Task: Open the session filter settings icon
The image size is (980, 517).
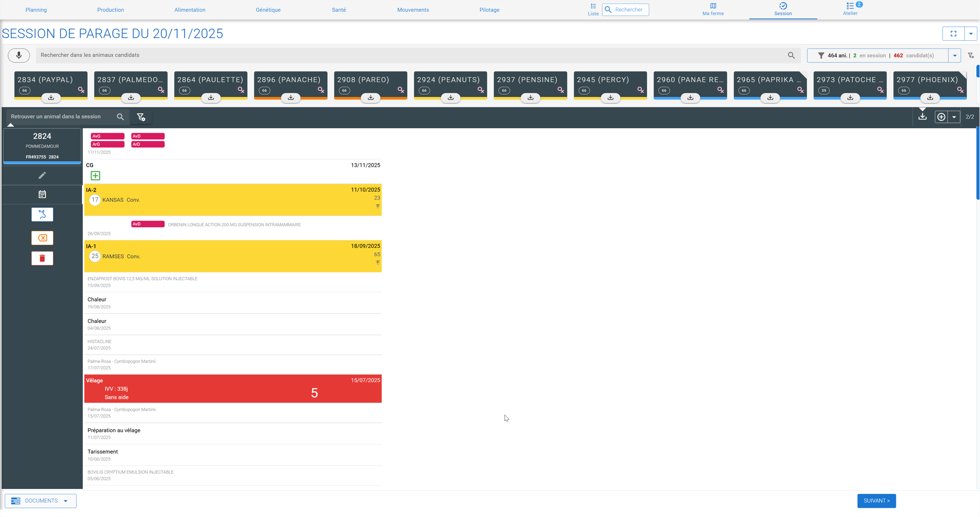Action: click(141, 117)
